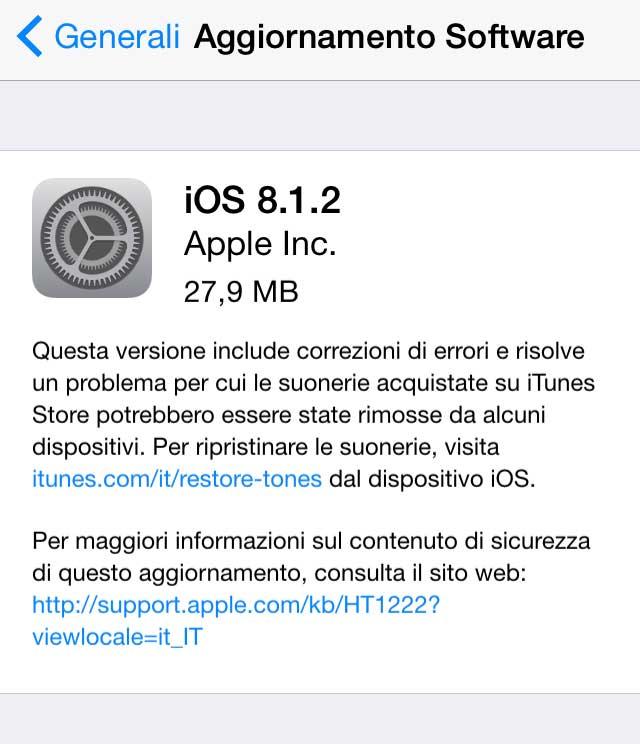The image size is (640, 744).
Task: Tap the gray area below the update description
Action: [x=320, y=719]
